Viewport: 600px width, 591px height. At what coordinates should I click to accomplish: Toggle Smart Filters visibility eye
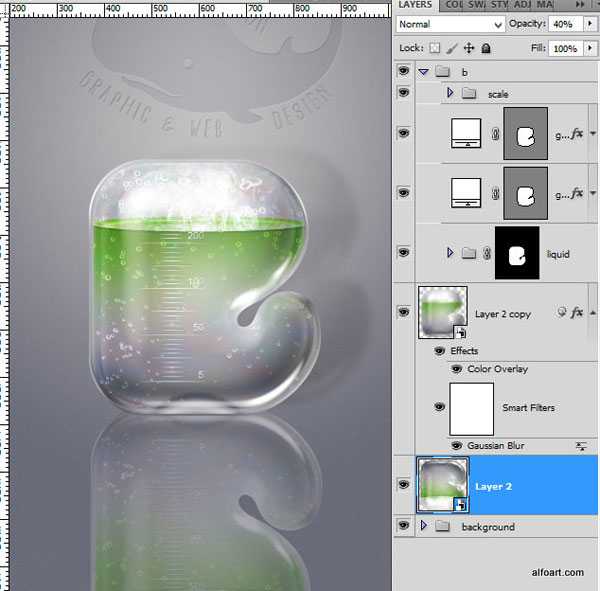(440, 407)
